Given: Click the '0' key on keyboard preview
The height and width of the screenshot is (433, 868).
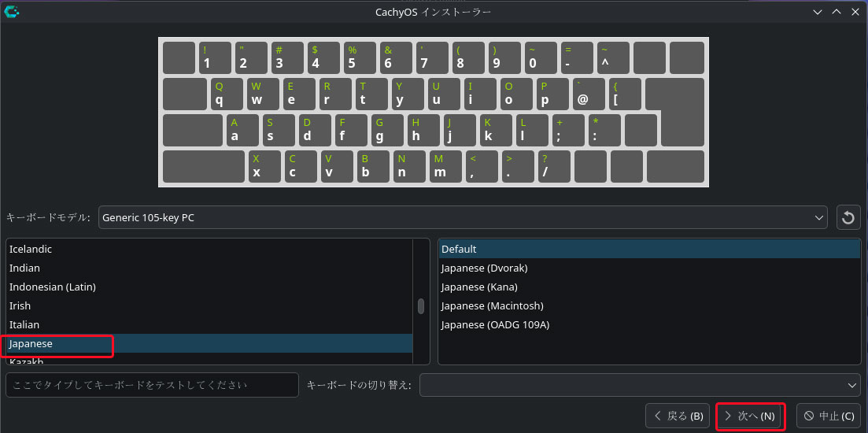Looking at the screenshot, I should click(x=541, y=57).
